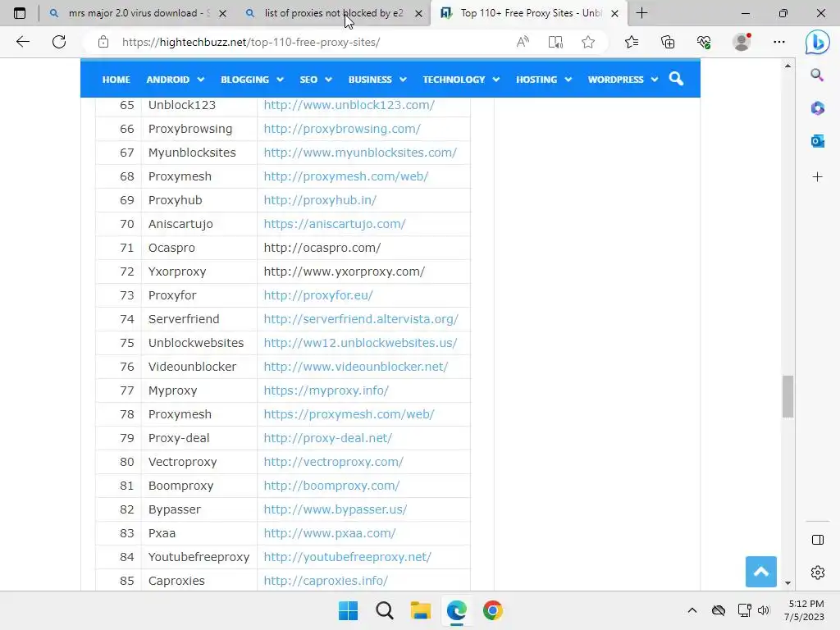This screenshot has width=840, height=630.
Task: Open the proxybrowsing.com link
Action: tap(342, 129)
